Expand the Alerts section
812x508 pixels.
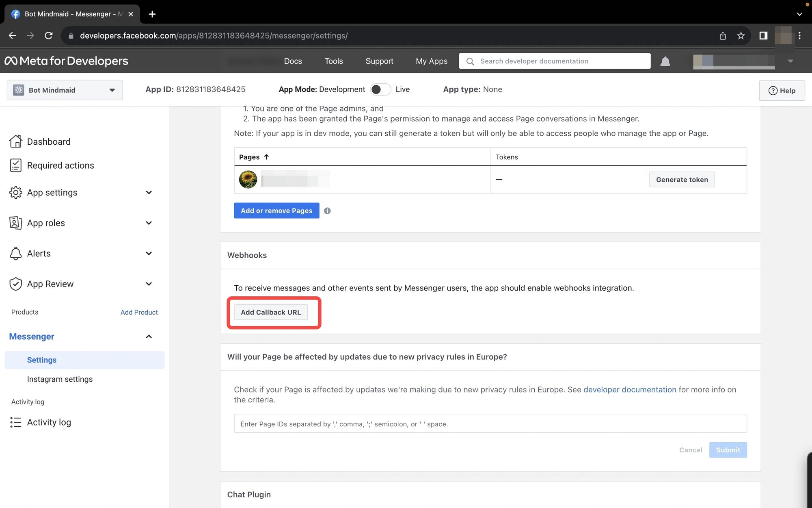tap(149, 254)
